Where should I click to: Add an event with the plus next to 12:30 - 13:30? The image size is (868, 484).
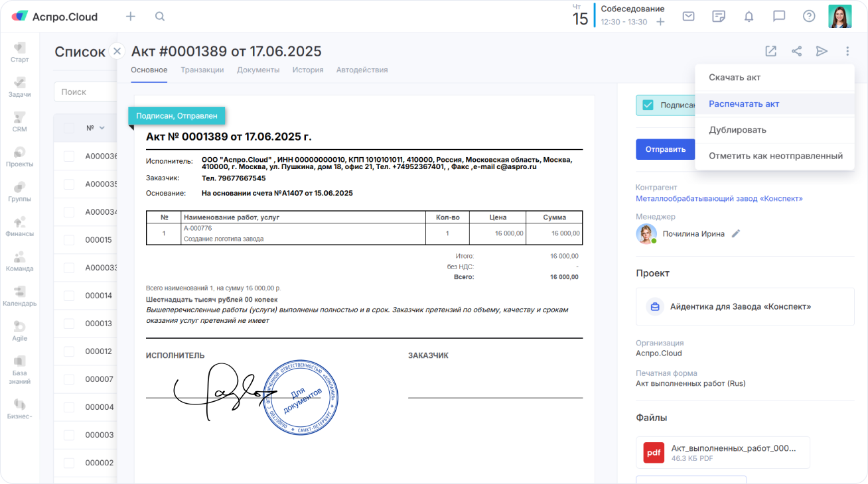660,22
